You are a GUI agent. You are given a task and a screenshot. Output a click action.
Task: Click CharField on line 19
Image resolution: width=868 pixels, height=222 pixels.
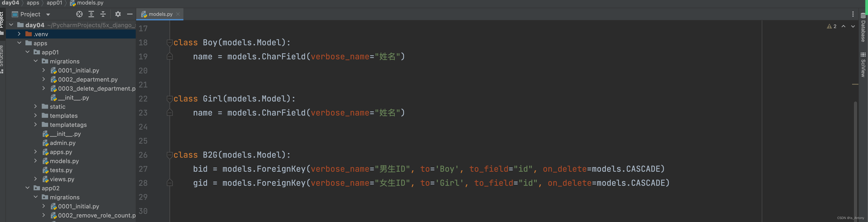[283, 56]
